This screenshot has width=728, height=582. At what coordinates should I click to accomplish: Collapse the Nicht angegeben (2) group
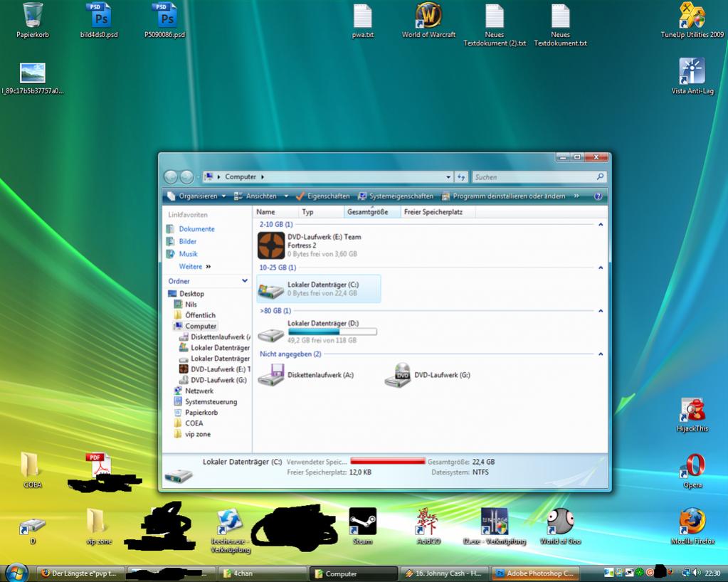(x=601, y=354)
